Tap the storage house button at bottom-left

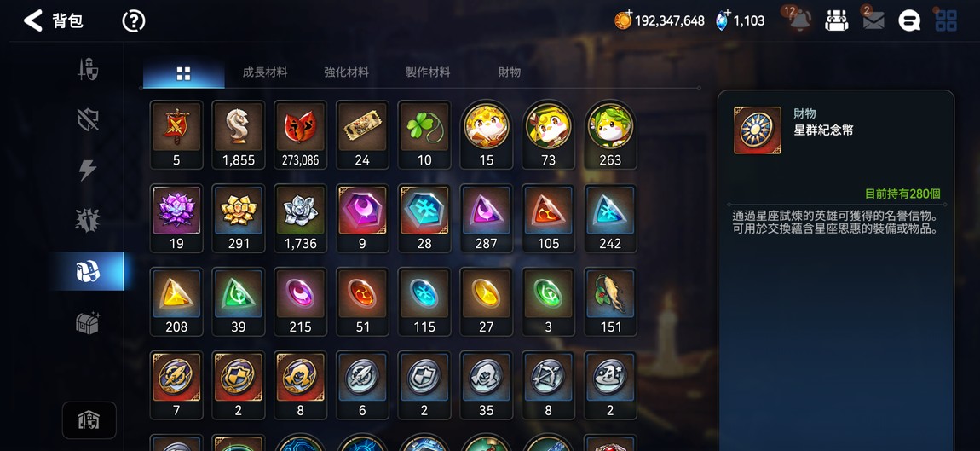(89, 420)
